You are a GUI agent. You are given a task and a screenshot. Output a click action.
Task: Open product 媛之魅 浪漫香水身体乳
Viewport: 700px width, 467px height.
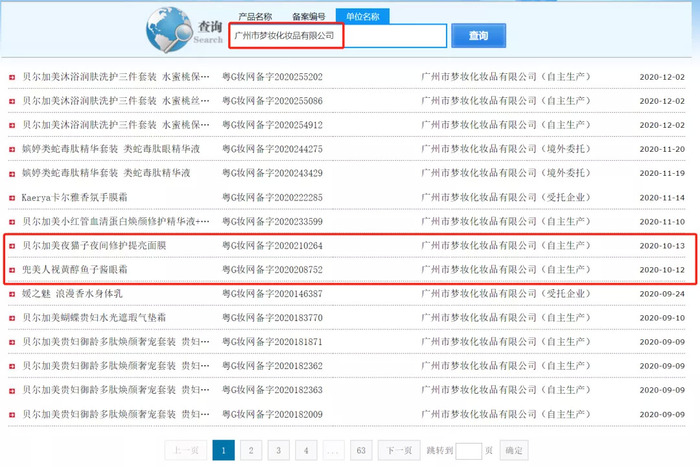(72, 294)
